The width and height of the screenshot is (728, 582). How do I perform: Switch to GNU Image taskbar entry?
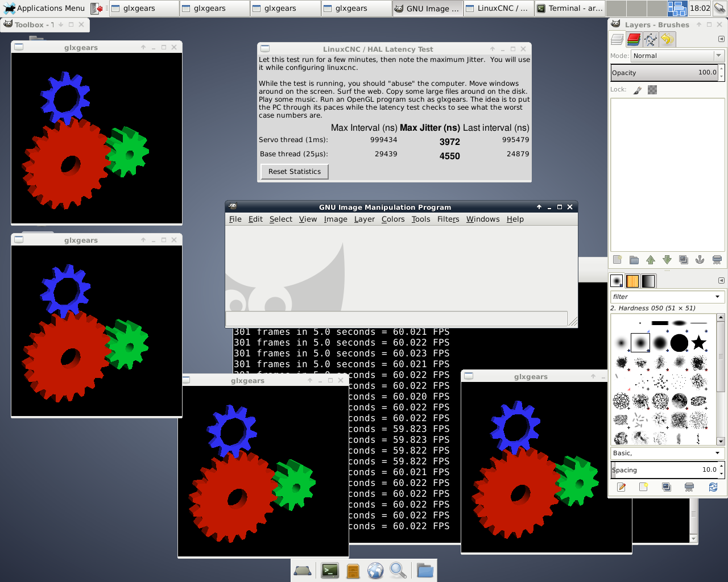coord(427,9)
